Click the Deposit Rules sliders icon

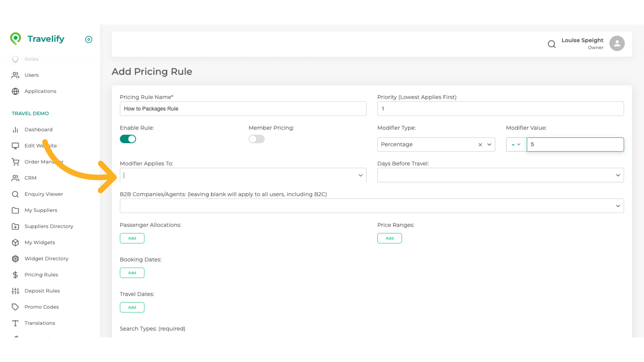tap(15, 291)
